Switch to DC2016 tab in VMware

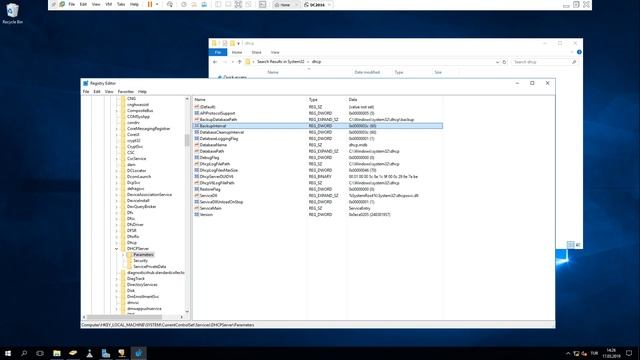[x=317, y=5]
